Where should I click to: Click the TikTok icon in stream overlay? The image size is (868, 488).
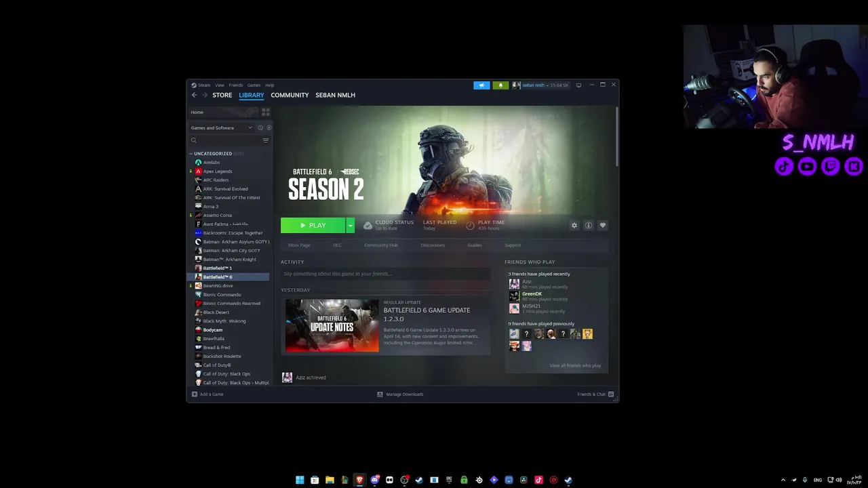tap(784, 166)
